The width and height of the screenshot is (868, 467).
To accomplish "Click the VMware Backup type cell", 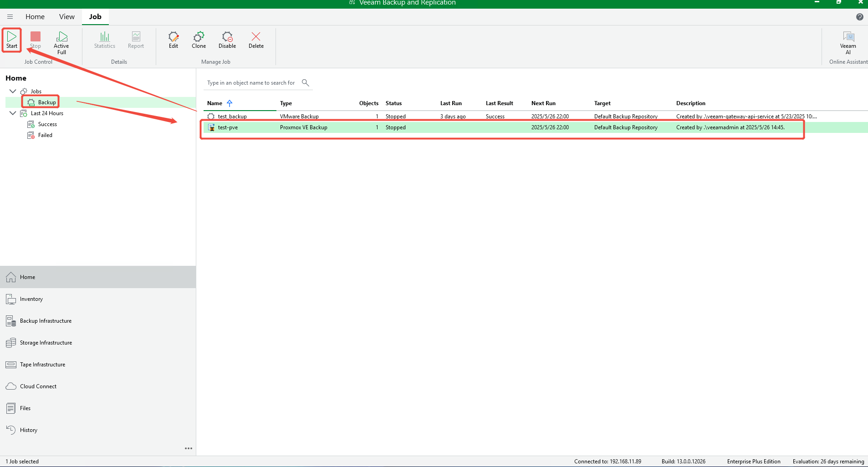I will point(299,117).
